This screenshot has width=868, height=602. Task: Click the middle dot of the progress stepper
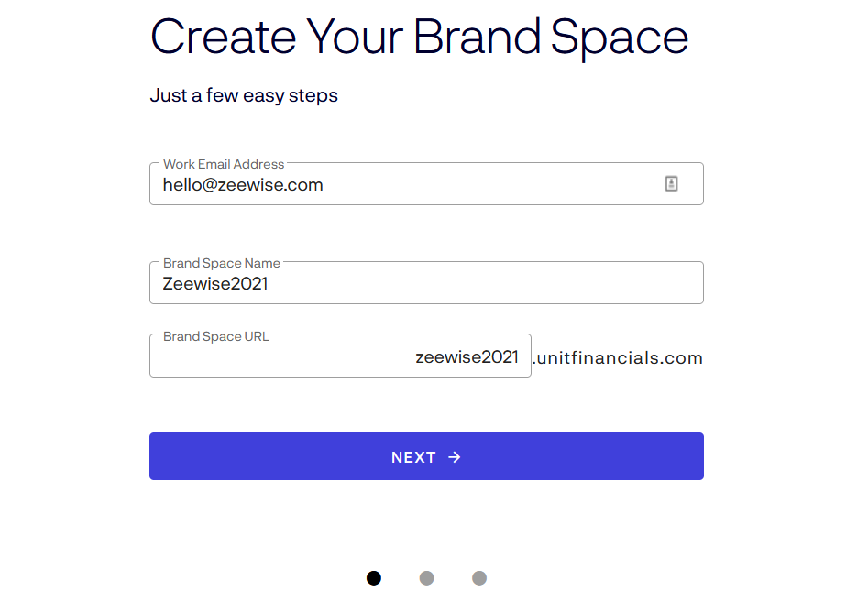426,578
